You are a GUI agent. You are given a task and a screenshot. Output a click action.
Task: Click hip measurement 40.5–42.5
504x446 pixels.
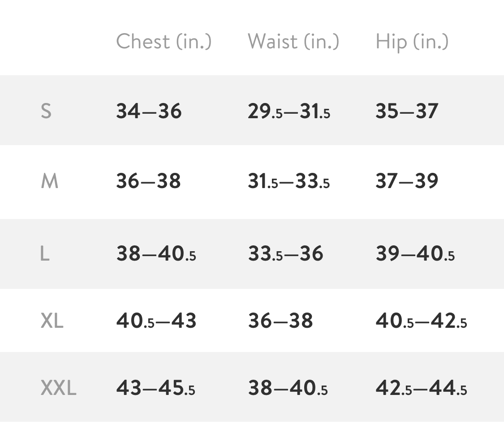tap(421, 321)
